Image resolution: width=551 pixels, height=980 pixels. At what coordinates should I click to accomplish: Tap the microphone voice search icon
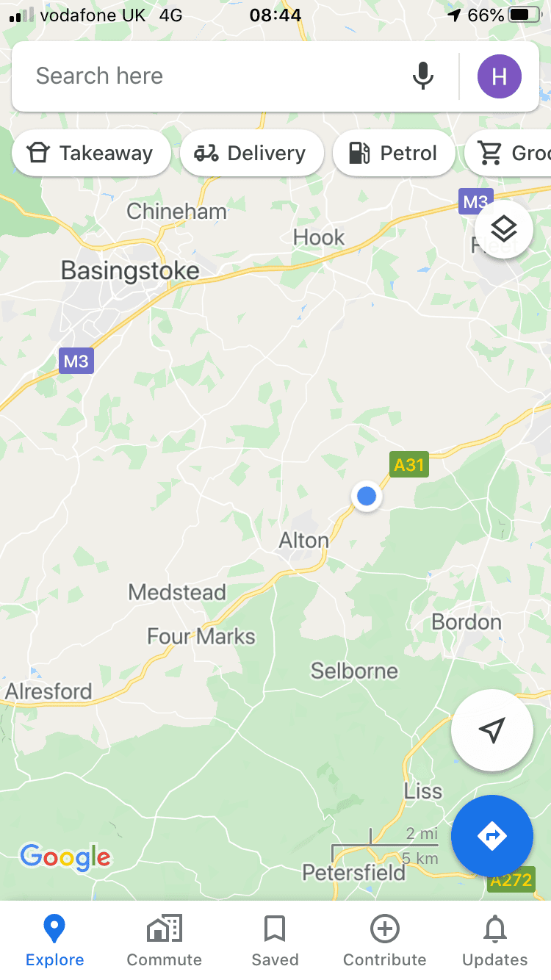point(422,76)
